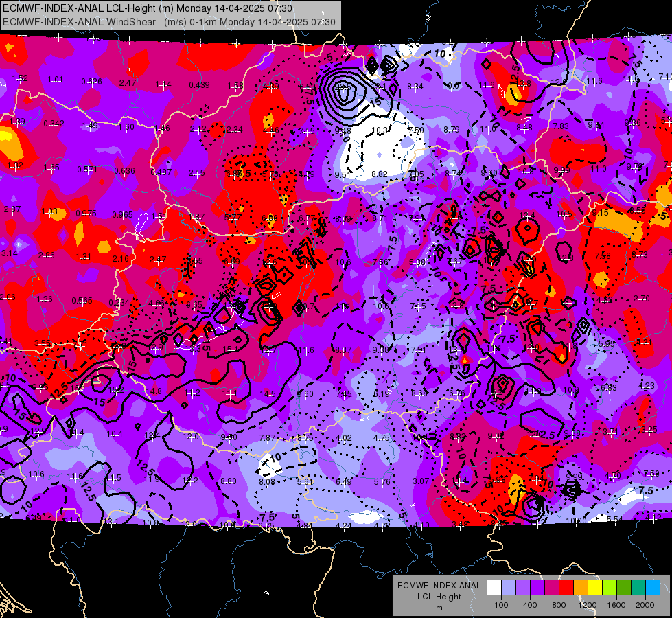Click the map grid value 0.342
Screen dimensions: 672x618
click(54, 124)
